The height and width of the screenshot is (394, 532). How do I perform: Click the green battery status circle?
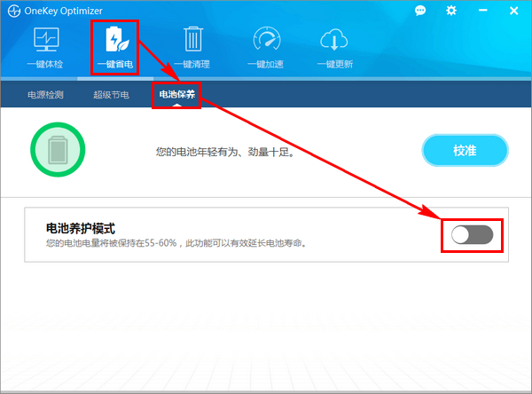[x=58, y=149]
